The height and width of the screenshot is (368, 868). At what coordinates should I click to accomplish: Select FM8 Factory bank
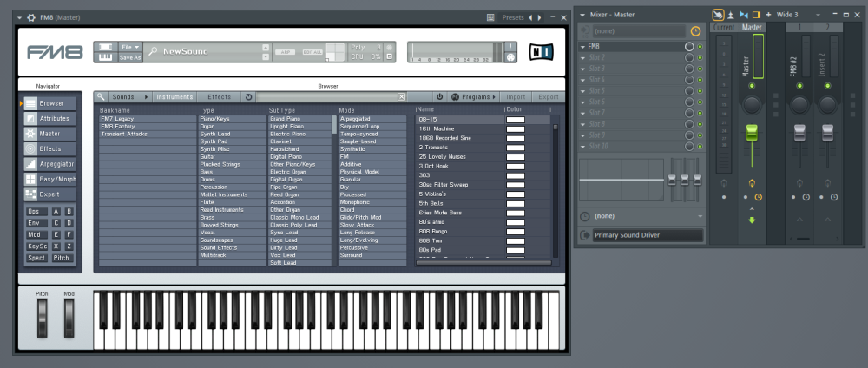pyautogui.click(x=148, y=126)
